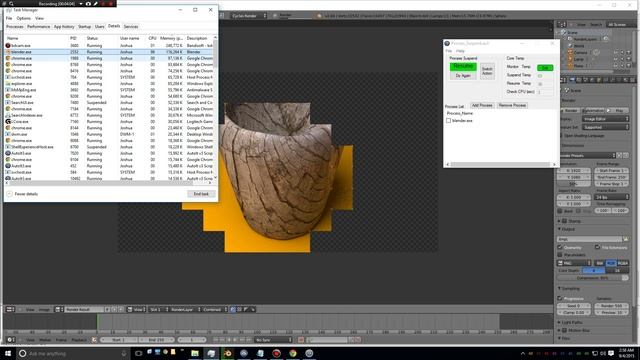Toggle the Progressive checkbox in Sampling
This screenshot has height=360, width=640.
click(x=560, y=298)
